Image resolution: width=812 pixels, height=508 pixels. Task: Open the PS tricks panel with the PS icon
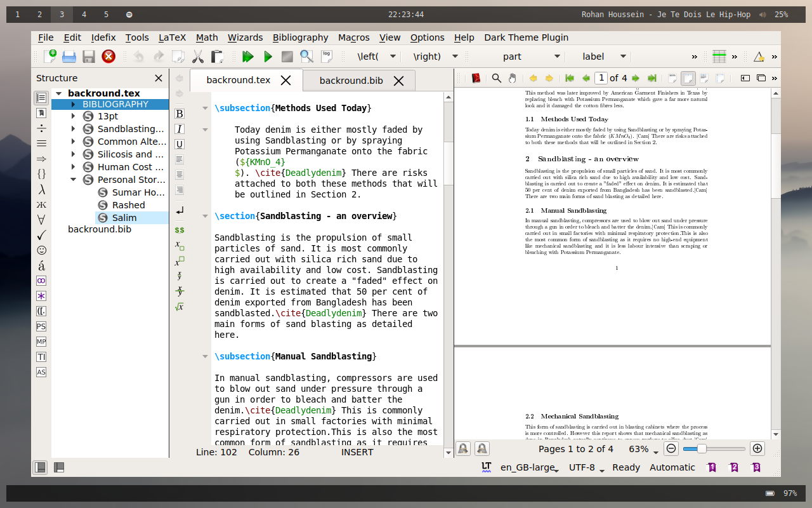coord(41,326)
